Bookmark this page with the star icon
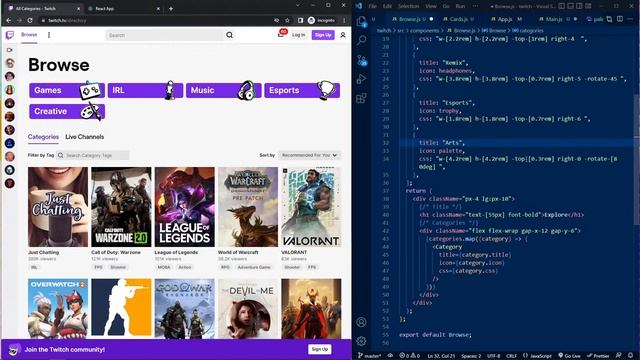The height and width of the screenshot is (360, 640). pyautogui.click(x=287, y=20)
